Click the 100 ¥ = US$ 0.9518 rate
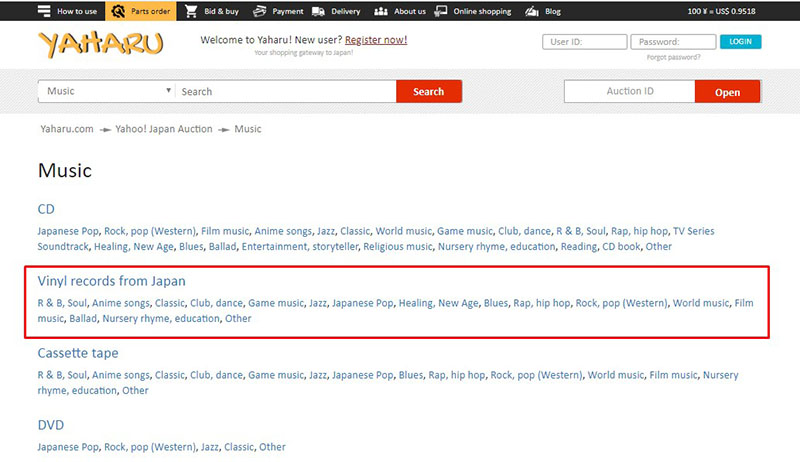The width and height of the screenshot is (800, 462). (x=721, y=11)
